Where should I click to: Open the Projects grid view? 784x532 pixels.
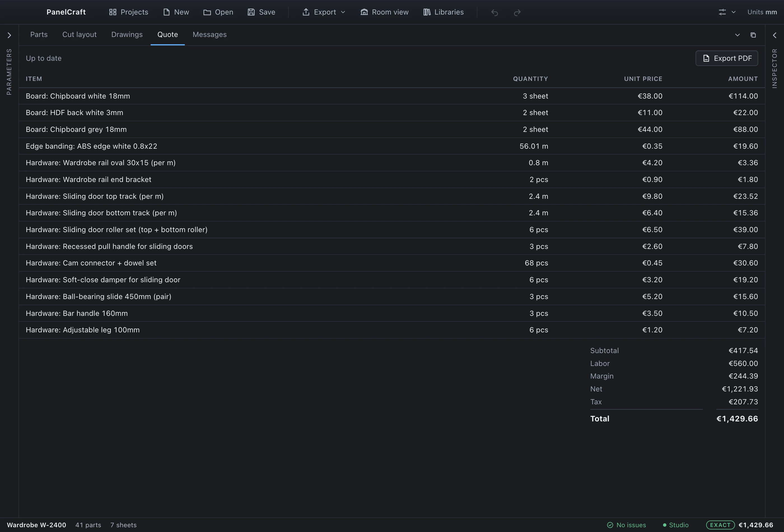129,12
